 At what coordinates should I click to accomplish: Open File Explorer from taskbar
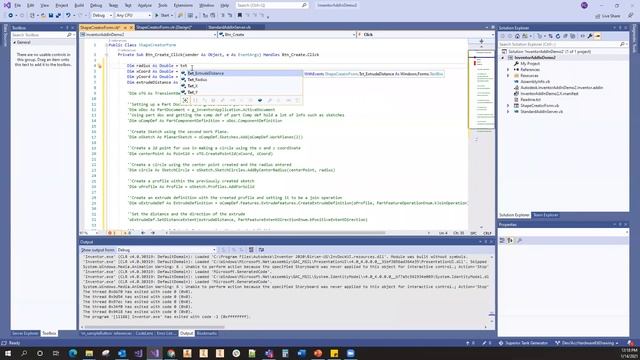89,353
